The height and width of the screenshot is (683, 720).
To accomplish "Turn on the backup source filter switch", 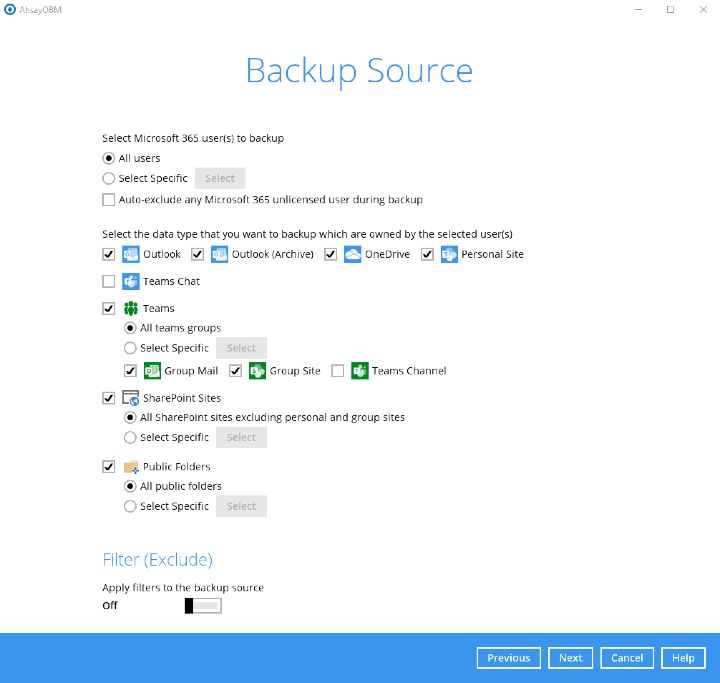I will (203, 606).
